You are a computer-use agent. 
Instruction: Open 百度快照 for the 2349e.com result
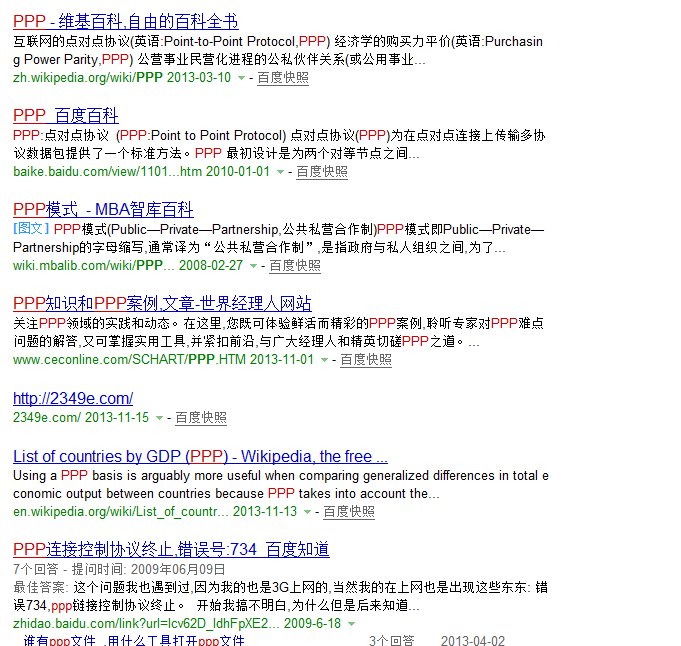201,417
